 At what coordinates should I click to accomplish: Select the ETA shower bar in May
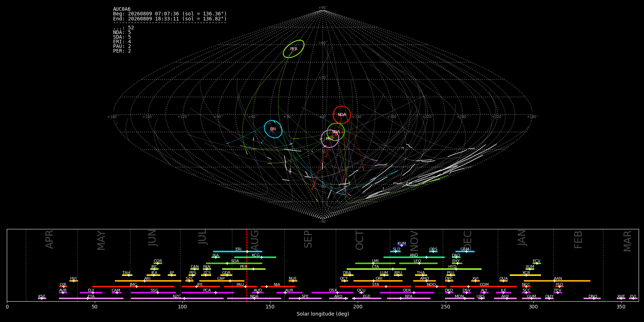(x=91, y=298)
